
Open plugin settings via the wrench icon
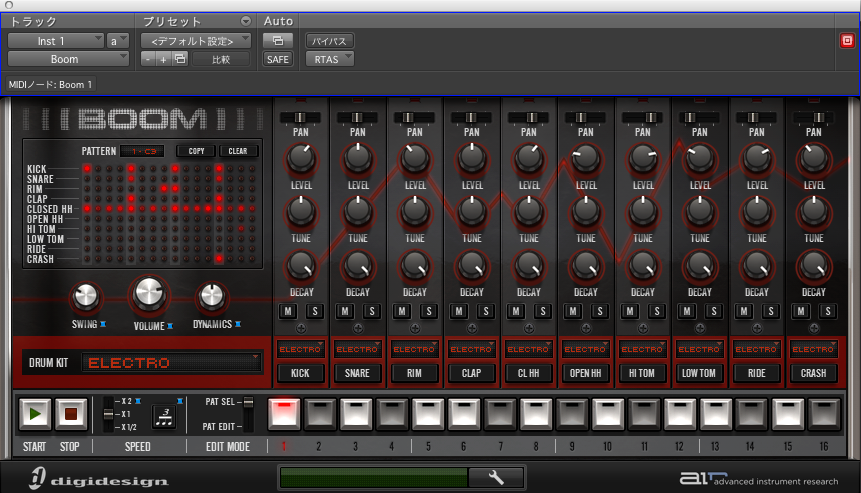[x=496, y=477]
